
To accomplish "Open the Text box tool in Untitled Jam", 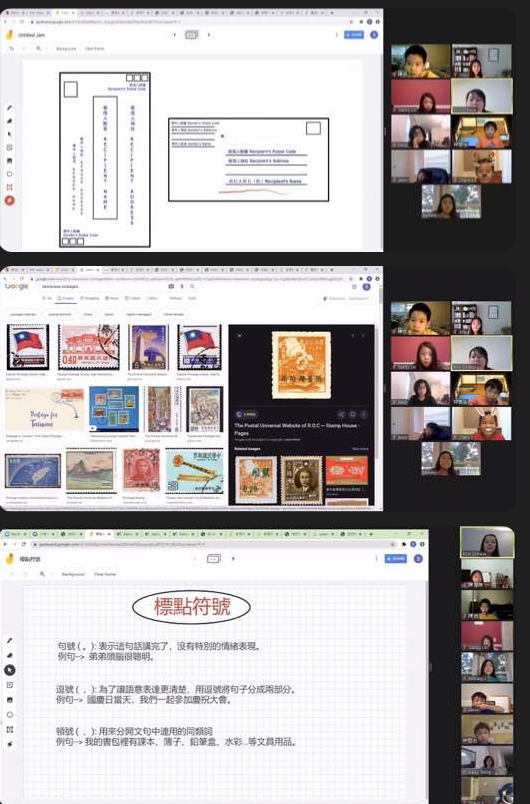I will tap(9, 187).
